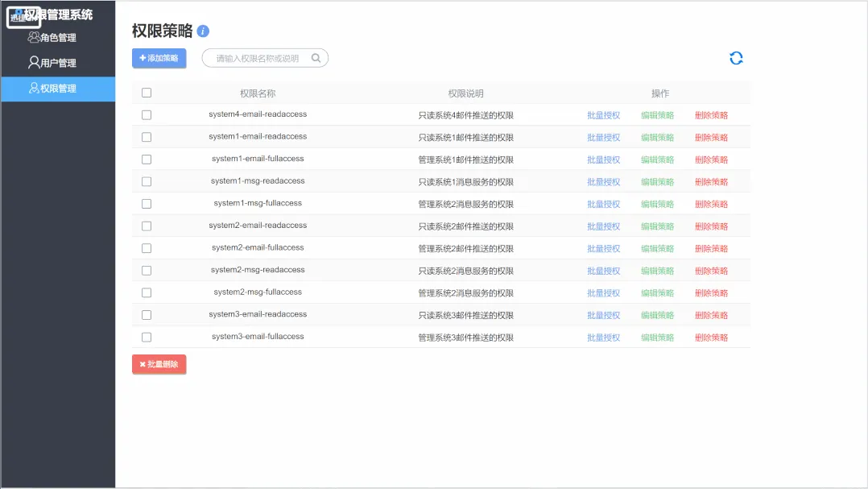Click 编辑策略 for system1-msg-fullaccess

click(657, 204)
